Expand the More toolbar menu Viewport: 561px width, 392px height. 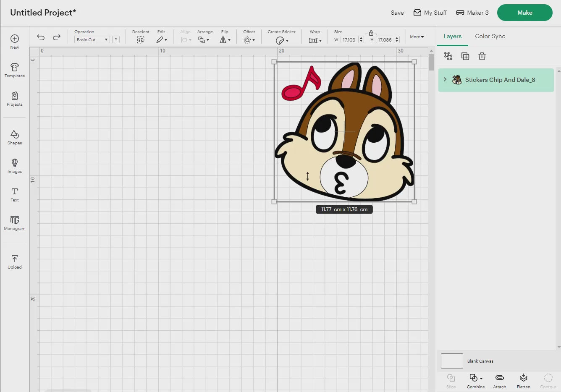coord(417,37)
